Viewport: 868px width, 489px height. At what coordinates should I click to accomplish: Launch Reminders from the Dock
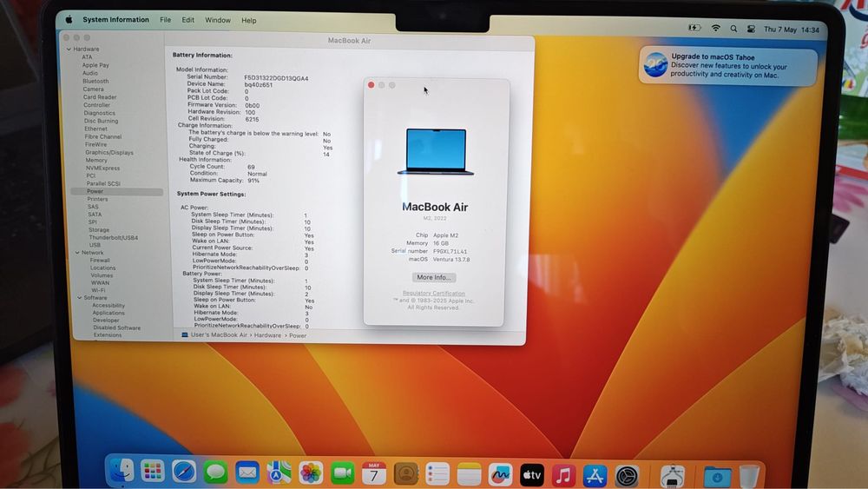[x=437, y=474]
